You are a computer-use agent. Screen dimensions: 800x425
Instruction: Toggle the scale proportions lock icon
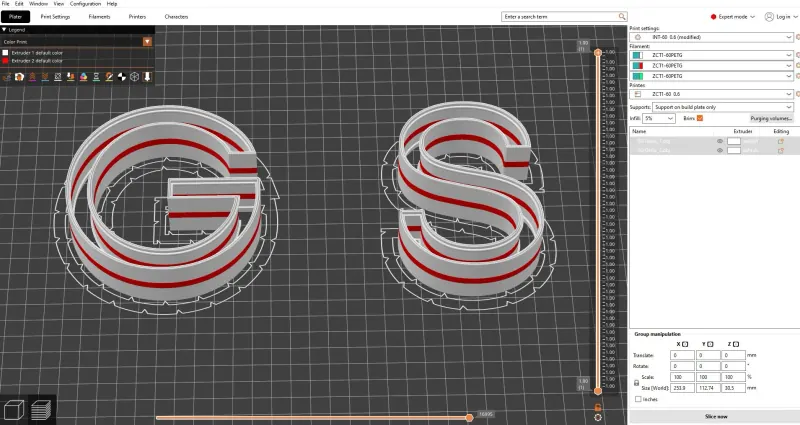pos(636,383)
